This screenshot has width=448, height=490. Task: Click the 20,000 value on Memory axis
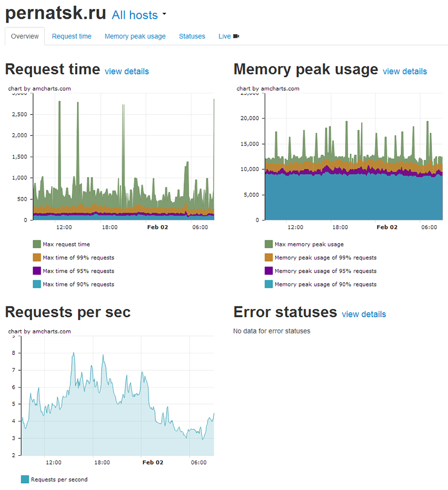pos(250,118)
